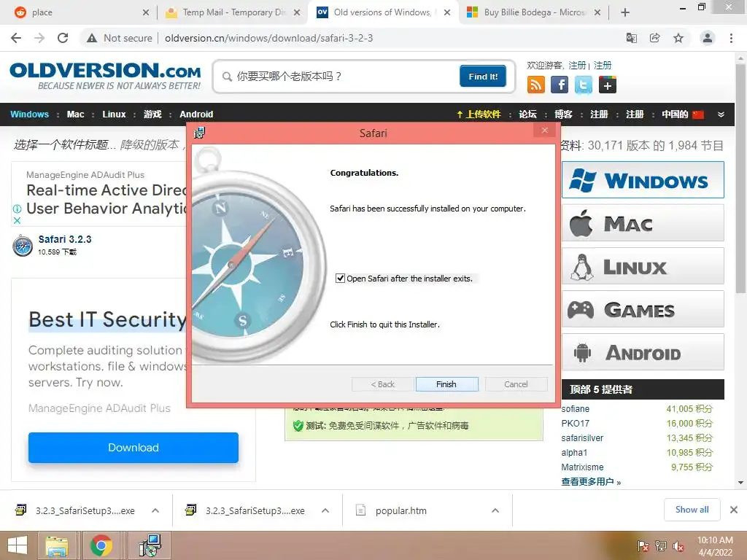The image size is (747, 560).
Task: Select 游戏 in the navigation bar
Action: point(152,114)
